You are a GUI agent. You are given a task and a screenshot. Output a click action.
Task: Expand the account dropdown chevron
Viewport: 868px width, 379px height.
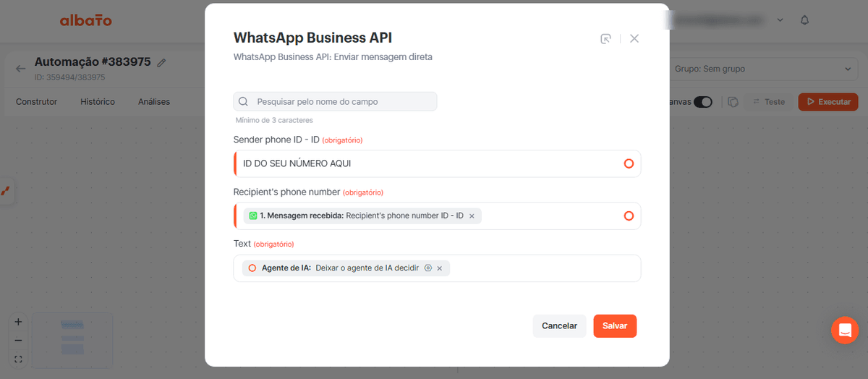tap(780, 20)
